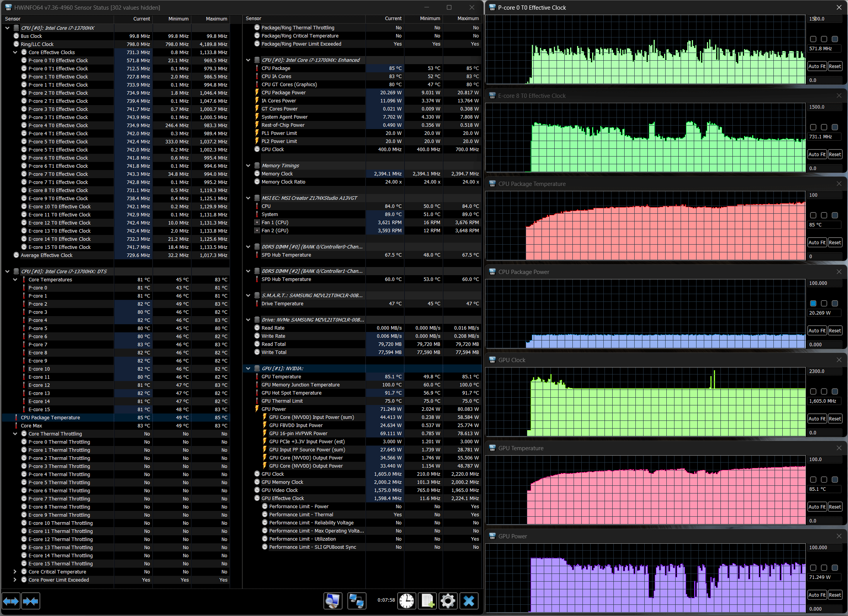Open sensor settings gear icon

(x=448, y=601)
